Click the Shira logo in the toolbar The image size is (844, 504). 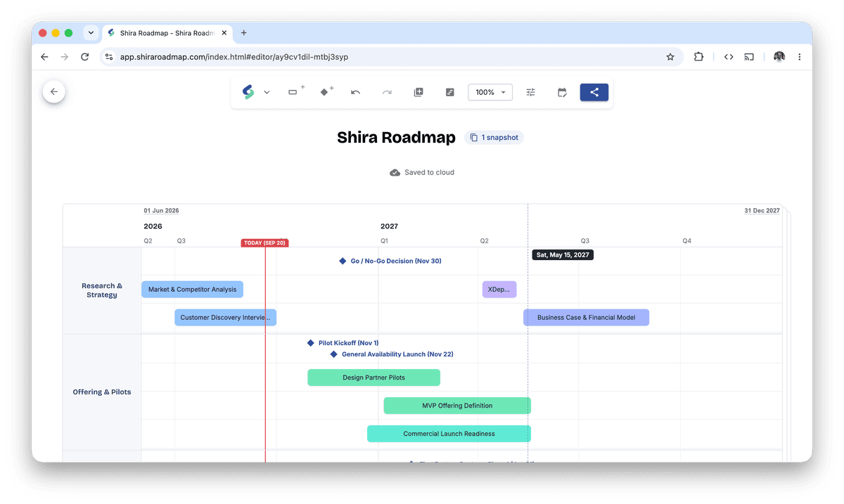248,92
